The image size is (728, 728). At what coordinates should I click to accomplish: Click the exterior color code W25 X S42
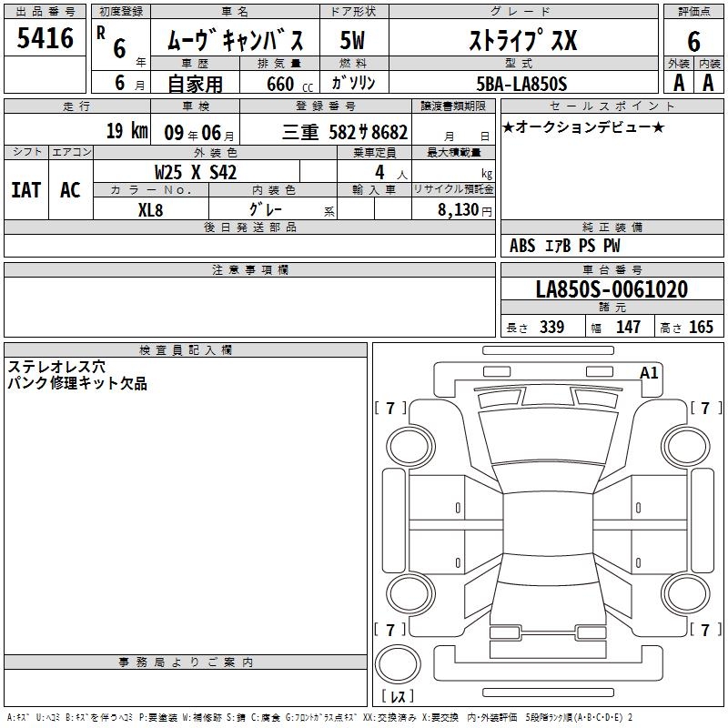tap(196, 171)
